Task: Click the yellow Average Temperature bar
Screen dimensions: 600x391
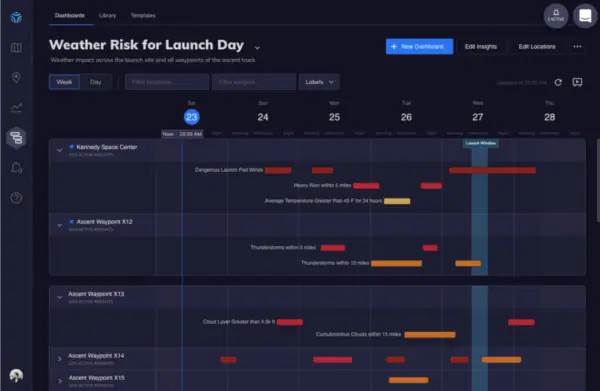Action: [397, 201]
